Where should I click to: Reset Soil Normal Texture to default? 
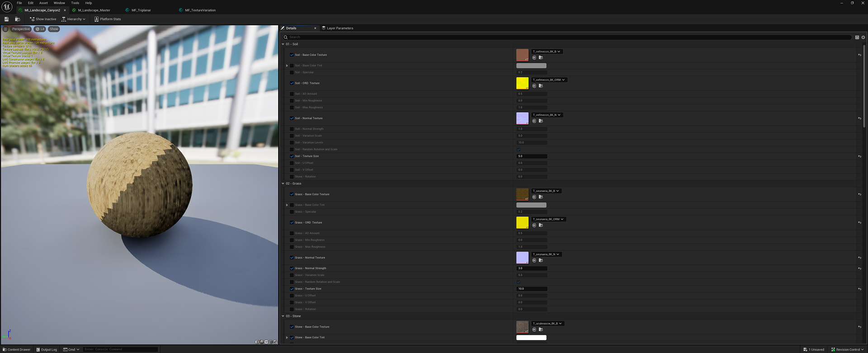(x=859, y=118)
